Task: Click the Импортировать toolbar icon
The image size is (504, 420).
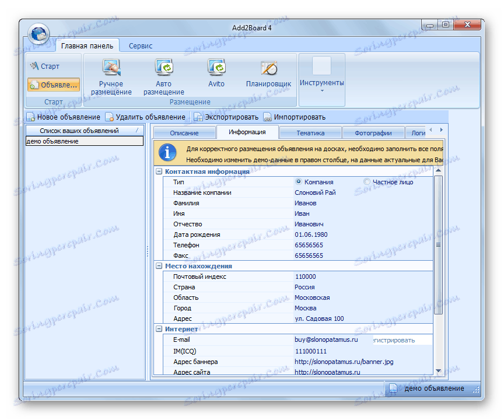Action: [267, 117]
